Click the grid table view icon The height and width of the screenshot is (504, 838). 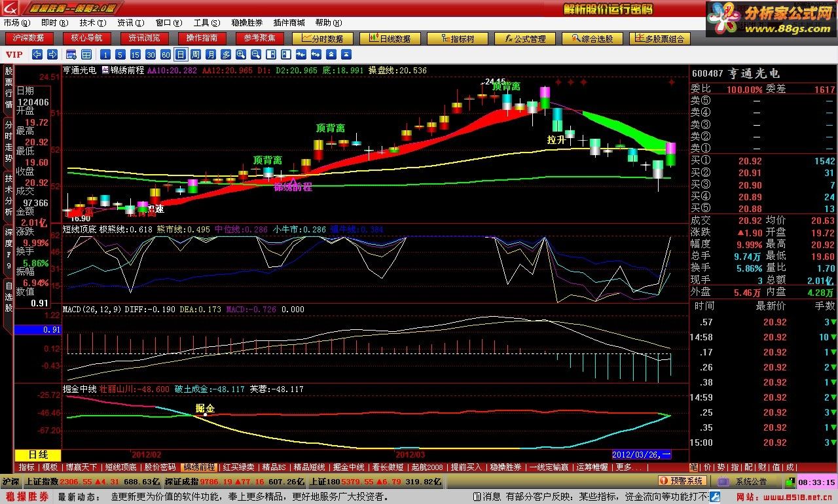(86, 54)
